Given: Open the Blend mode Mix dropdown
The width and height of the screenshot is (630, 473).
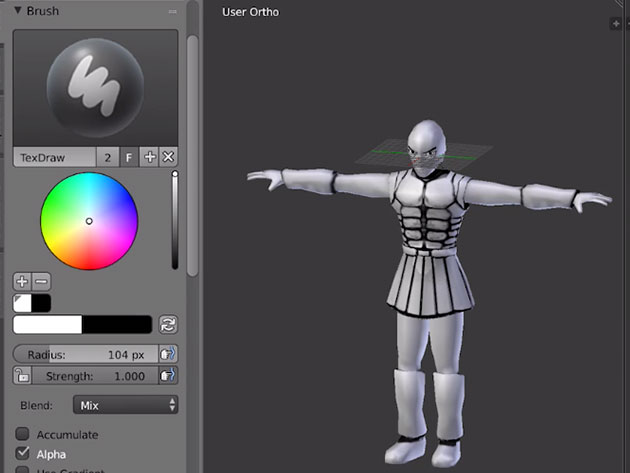Looking at the screenshot, I should (x=125, y=405).
